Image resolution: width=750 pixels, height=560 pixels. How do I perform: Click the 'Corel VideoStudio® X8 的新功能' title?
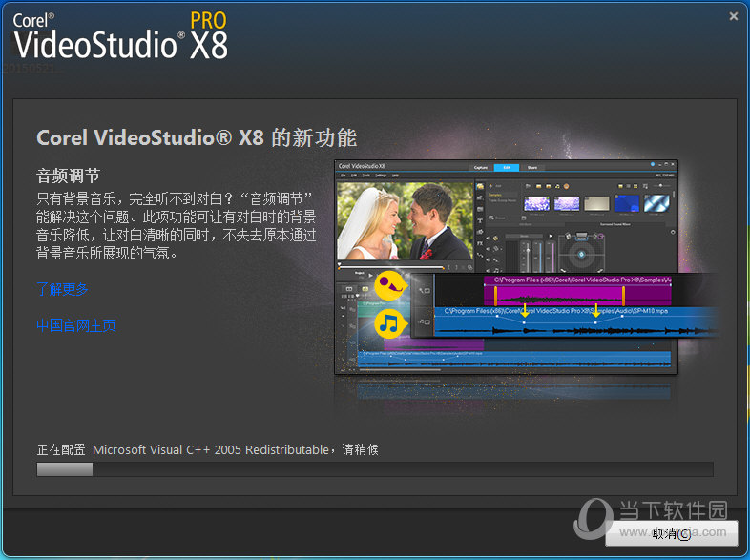[197, 137]
